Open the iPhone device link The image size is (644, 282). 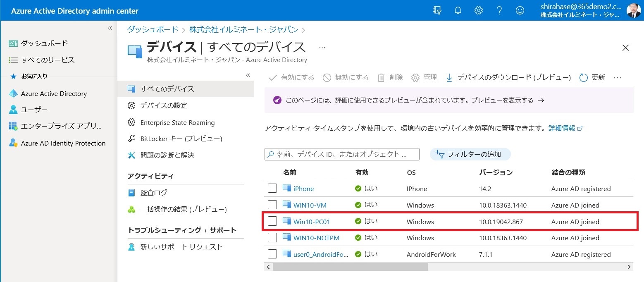pyautogui.click(x=303, y=189)
